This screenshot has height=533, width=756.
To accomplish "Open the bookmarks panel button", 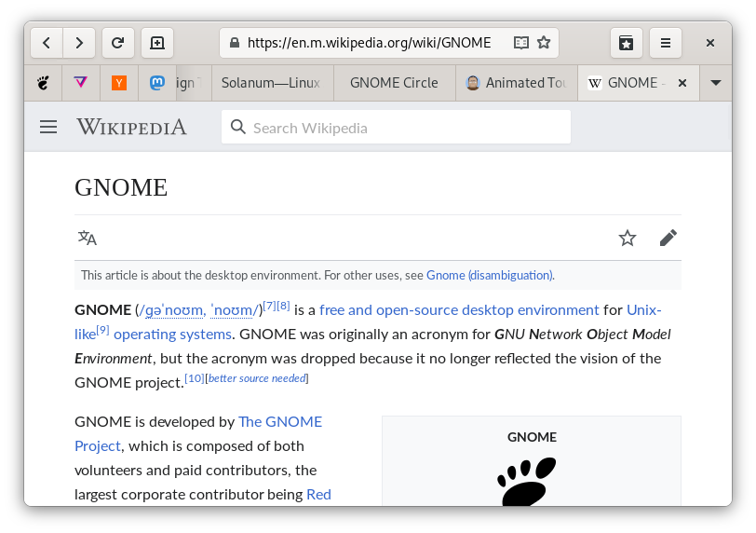I will [x=627, y=43].
